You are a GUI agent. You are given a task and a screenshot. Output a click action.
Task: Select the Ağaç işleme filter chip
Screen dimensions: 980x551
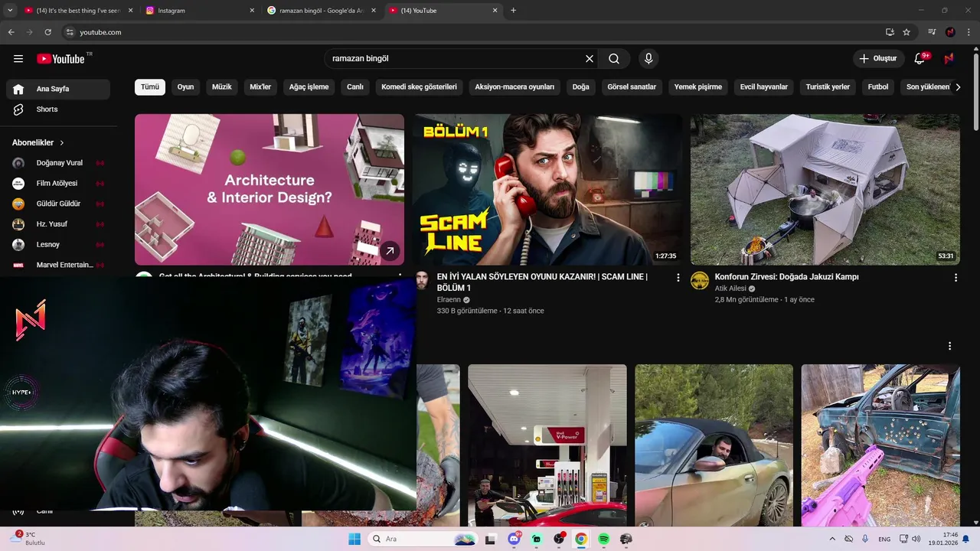(309, 87)
